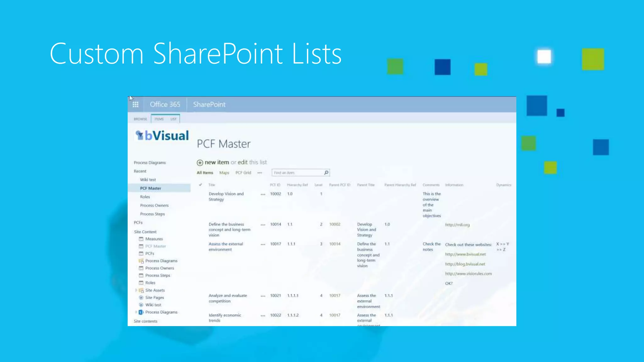Screen dimensions: 644x362
Task: Sort by the PCF ID column header
Action: click(275, 185)
